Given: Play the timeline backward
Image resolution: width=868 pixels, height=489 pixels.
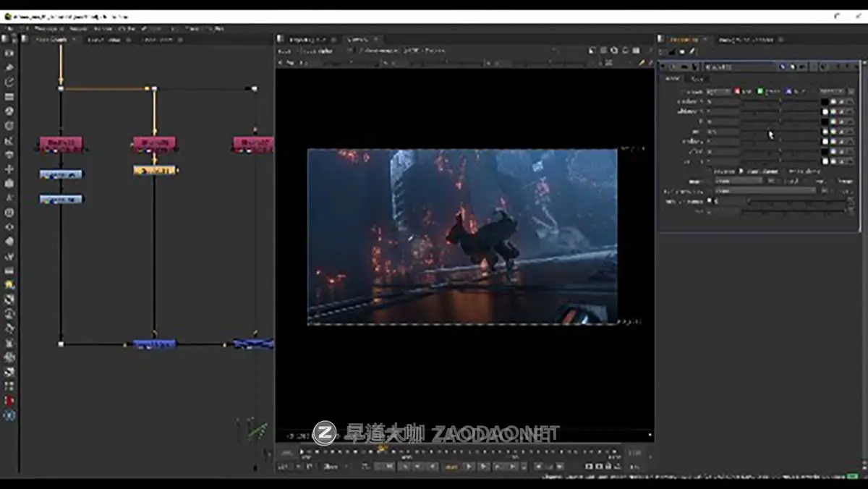Looking at the screenshot, I should (x=433, y=467).
